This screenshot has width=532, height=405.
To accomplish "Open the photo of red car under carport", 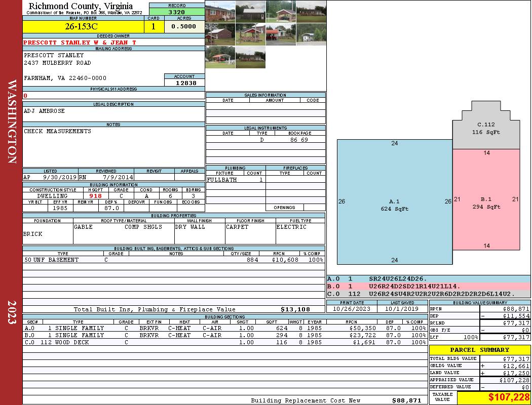I will [x=281, y=34].
